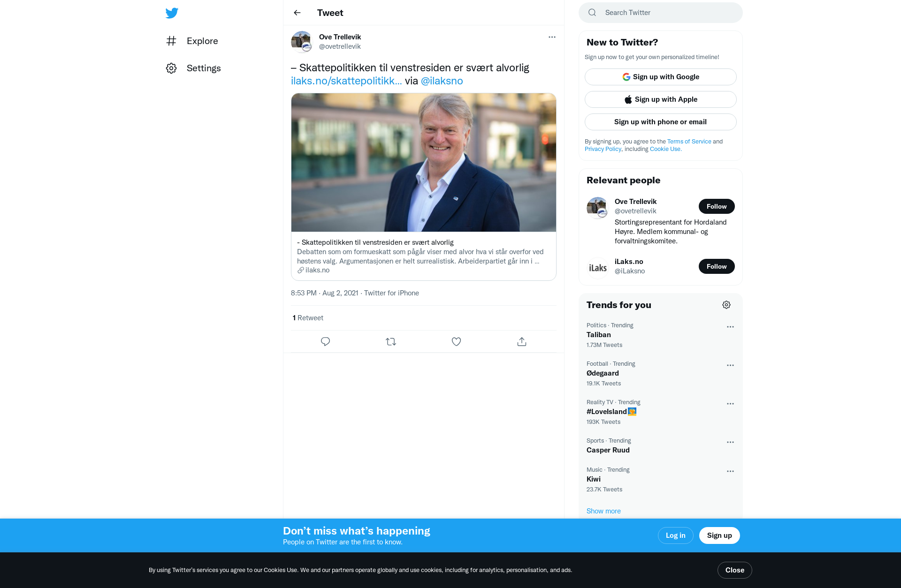Expand trends with Show more
The height and width of the screenshot is (588, 901).
pyautogui.click(x=603, y=511)
